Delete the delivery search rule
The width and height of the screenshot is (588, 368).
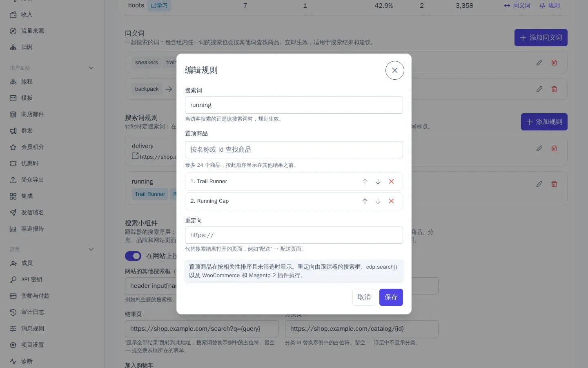click(x=554, y=148)
